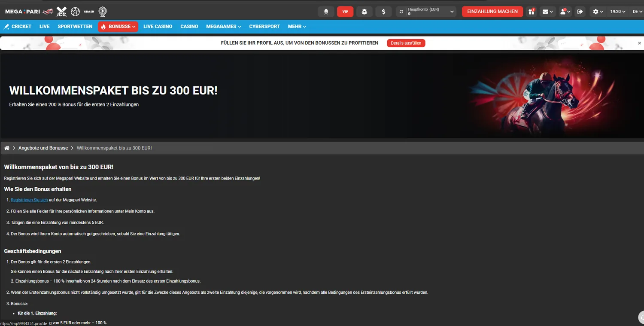Screen dimensions: 644x326
Task: Refresh the Hauptkonto balance
Action: (401, 12)
